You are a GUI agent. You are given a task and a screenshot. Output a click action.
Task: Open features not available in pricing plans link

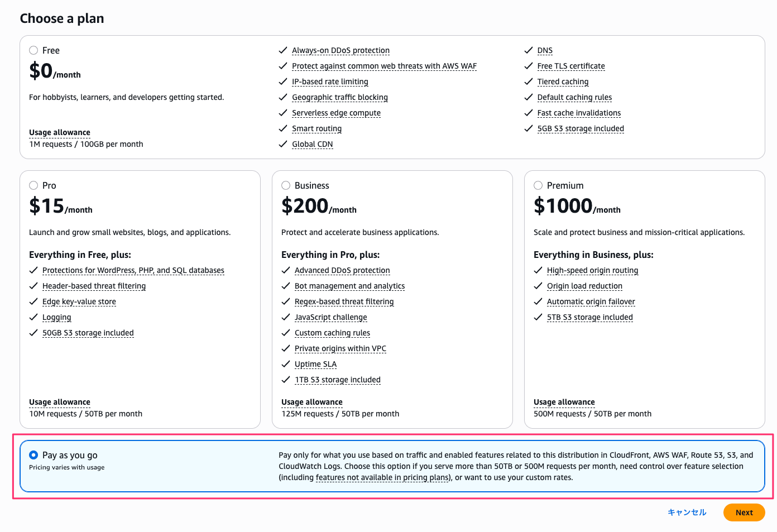coord(383,477)
